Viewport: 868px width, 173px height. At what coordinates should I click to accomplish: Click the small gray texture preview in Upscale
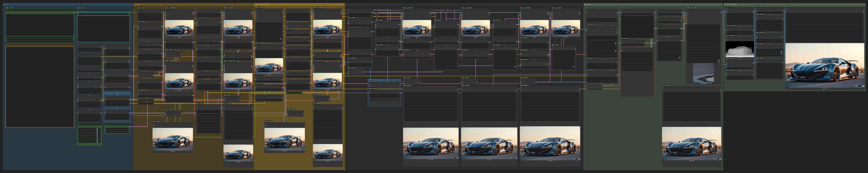coord(703,73)
